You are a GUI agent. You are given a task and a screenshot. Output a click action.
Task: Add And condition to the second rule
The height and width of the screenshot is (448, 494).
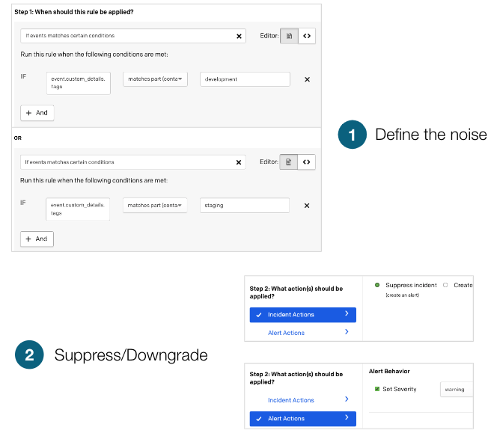(x=37, y=239)
